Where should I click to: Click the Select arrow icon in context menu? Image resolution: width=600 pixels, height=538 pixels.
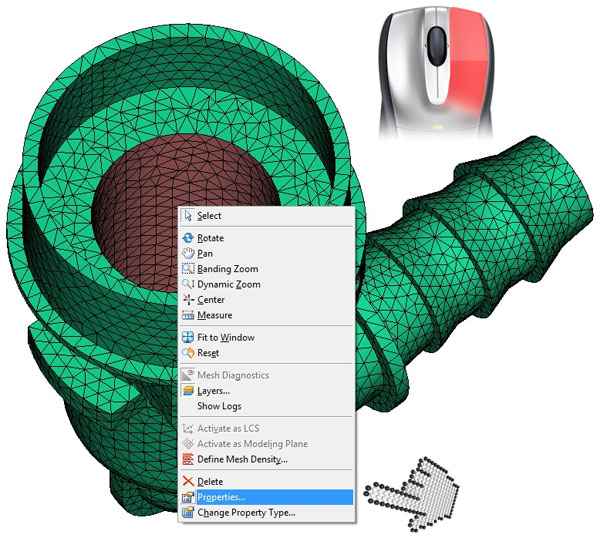click(188, 216)
